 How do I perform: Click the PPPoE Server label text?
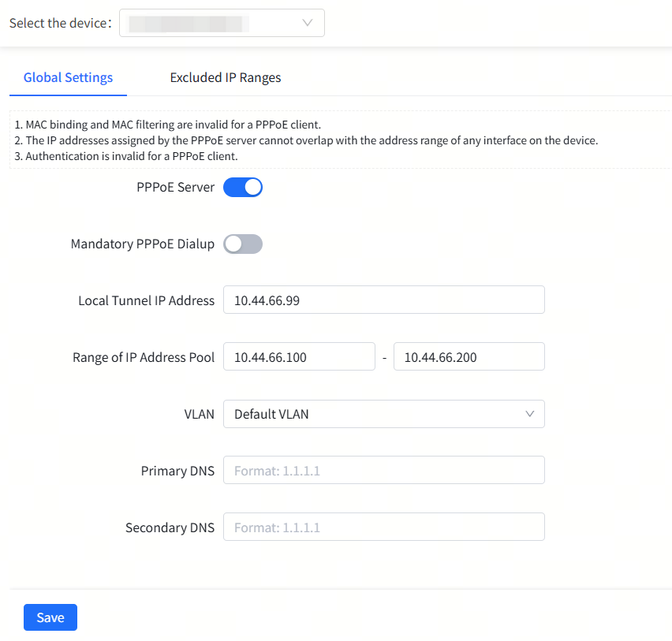175,188
